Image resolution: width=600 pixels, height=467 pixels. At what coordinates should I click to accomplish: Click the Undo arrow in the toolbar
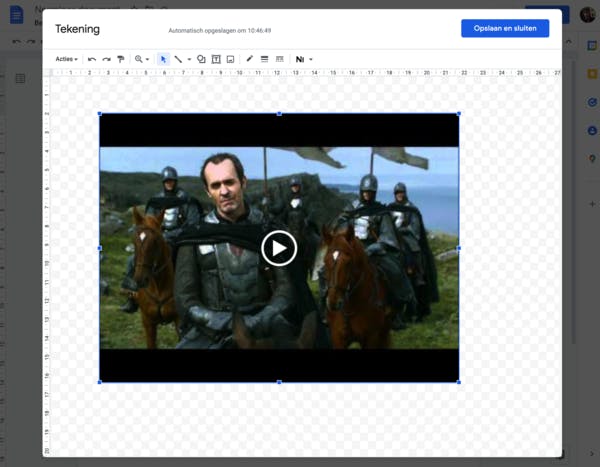(92, 60)
